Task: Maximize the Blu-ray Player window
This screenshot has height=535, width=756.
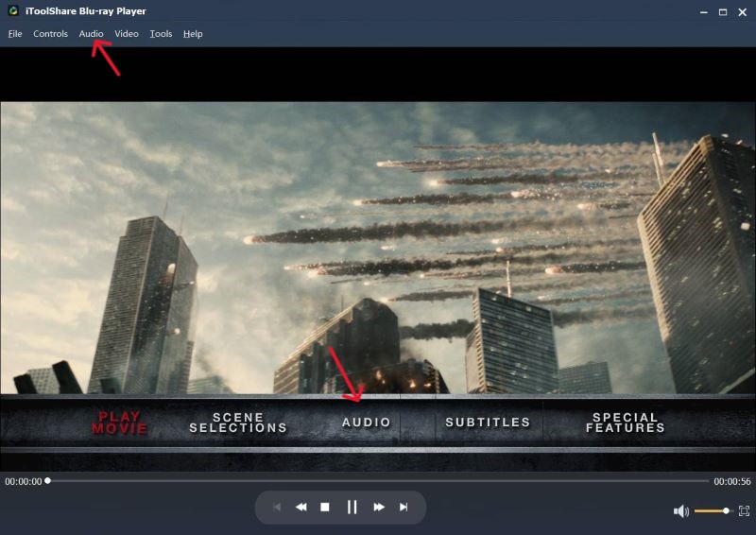Action: point(723,12)
